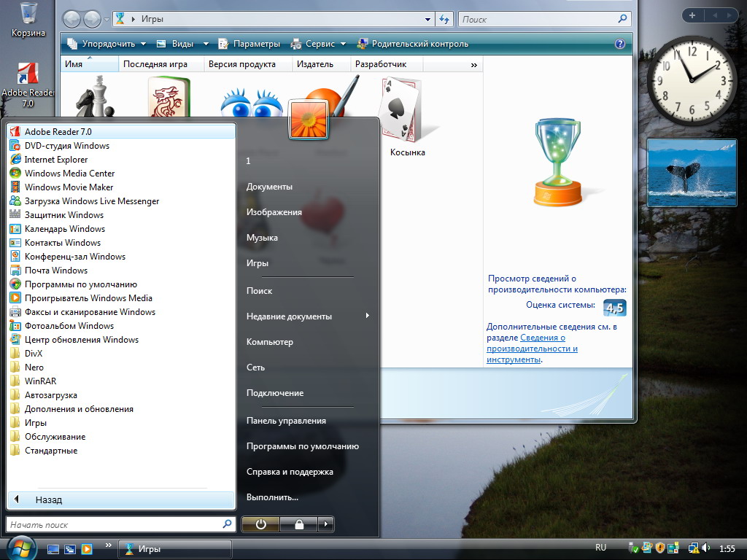747x560 pixels.
Task: Select the chess game icon in the Игры window
Action: point(96,97)
